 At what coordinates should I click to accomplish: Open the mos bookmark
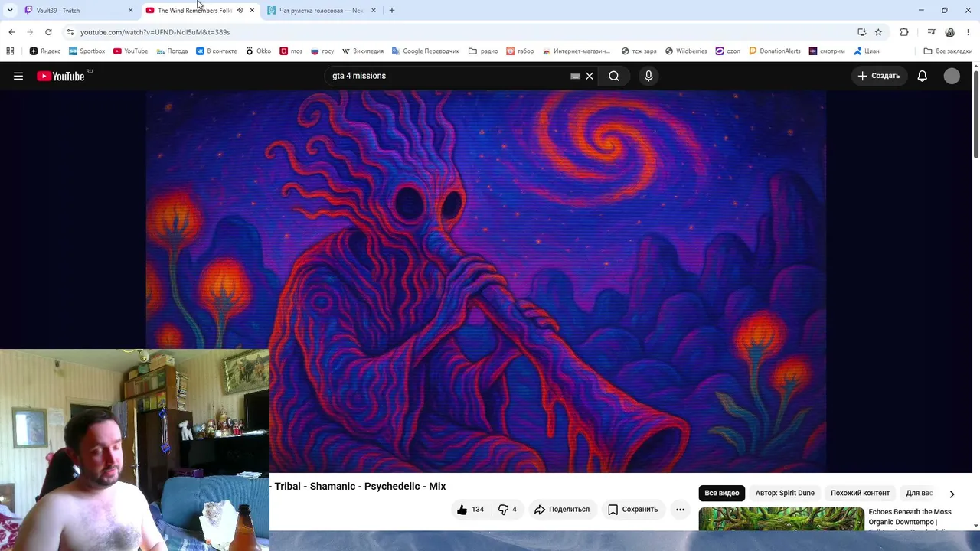pyautogui.click(x=291, y=51)
